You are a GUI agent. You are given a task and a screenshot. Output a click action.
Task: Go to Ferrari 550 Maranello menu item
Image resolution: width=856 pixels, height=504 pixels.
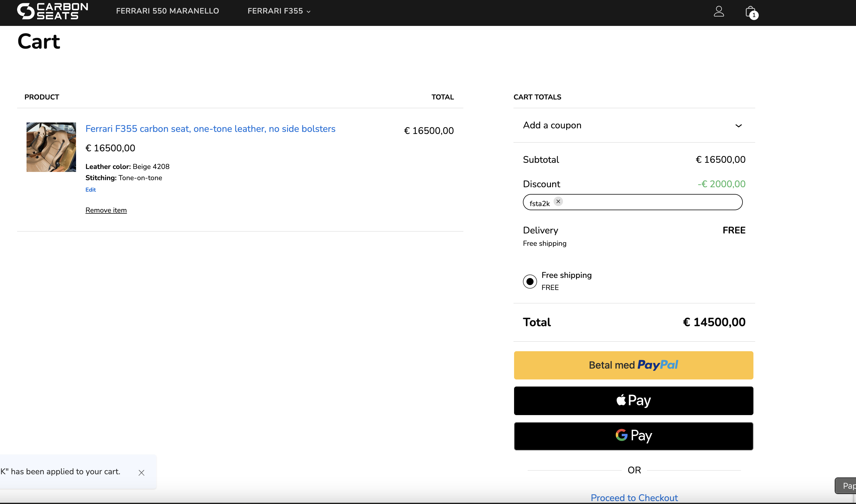pyautogui.click(x=168, y=11)
